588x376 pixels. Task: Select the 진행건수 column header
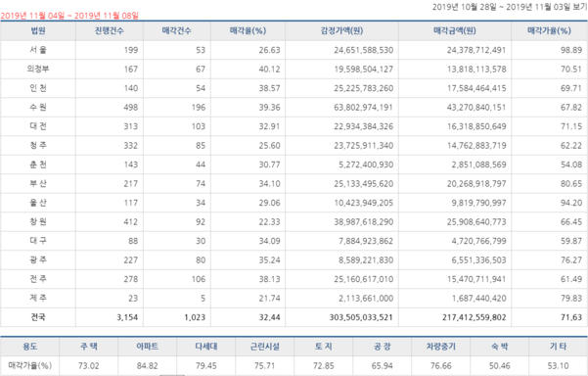click(x=110, y=30)
